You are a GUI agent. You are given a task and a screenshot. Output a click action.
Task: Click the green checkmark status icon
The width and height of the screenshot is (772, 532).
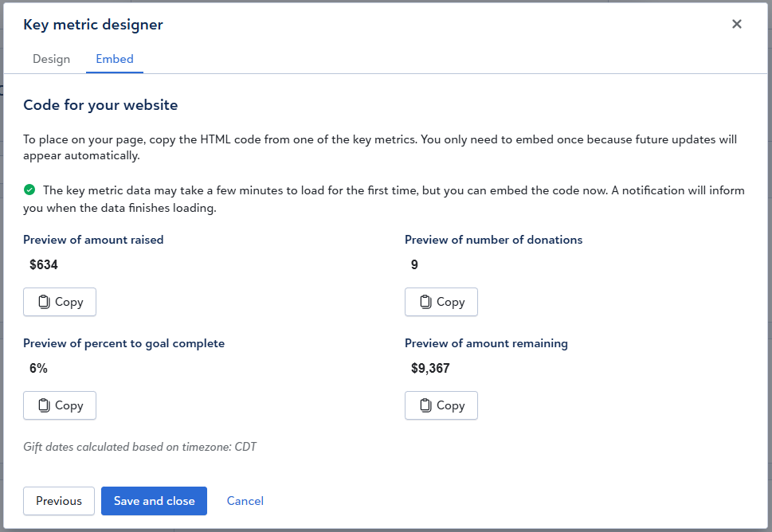pos(29,190)
